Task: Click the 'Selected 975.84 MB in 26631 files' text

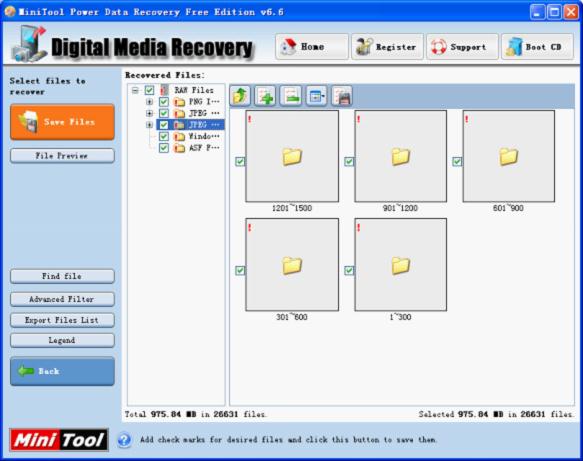Action: click(496, 414)
